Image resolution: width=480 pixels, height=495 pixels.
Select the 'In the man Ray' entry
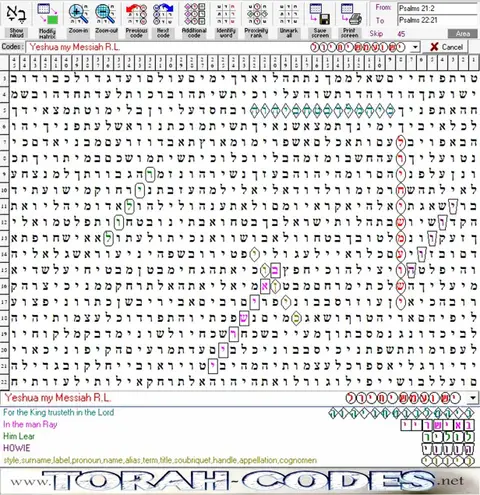[x=30, y=424]
